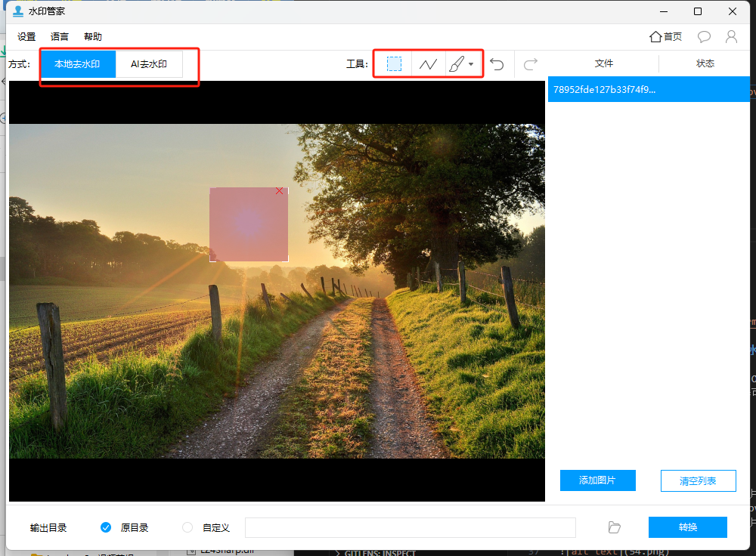Select the polyline drawing tool
This screenshot has height=556, width=756.
click(428, 63)
